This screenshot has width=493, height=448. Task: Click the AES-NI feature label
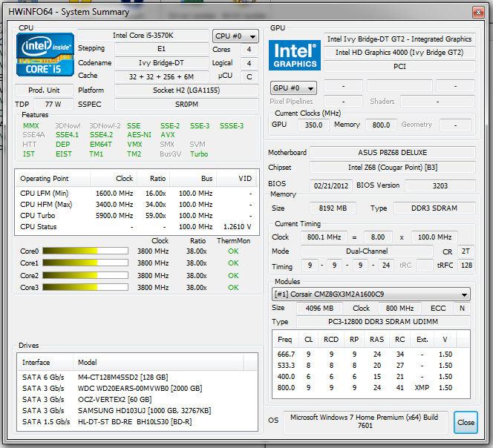coord(139,135)
